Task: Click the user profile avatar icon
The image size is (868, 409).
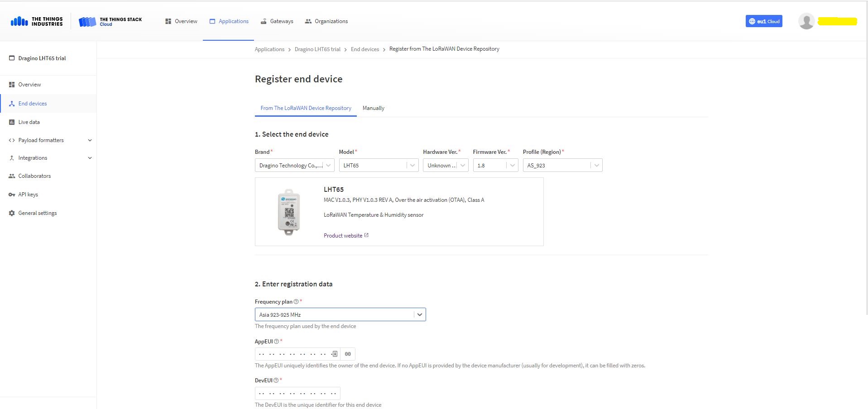Action: click(x=806, y=21)
